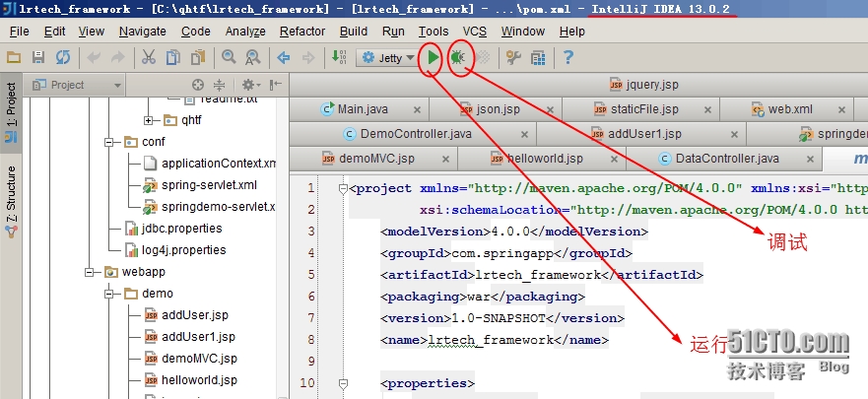Navigate Forward with the right arrow icon

pos(308,57)
